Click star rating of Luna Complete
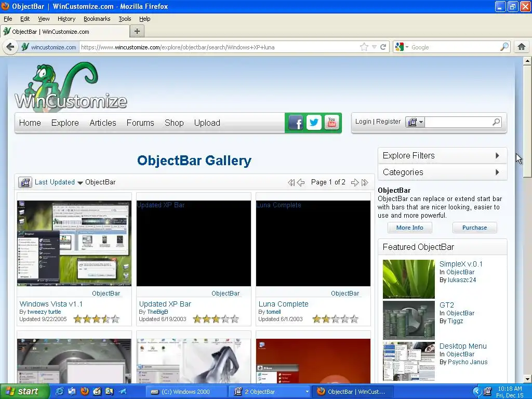 (336, 319)
